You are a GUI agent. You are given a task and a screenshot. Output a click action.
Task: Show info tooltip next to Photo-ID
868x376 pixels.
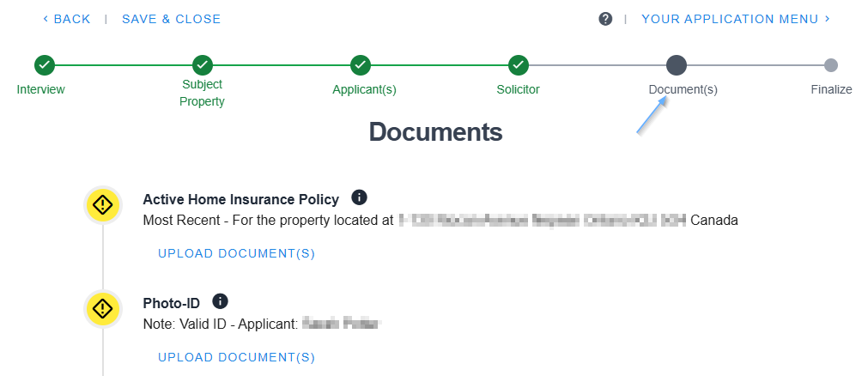click(x=221, y=301)
